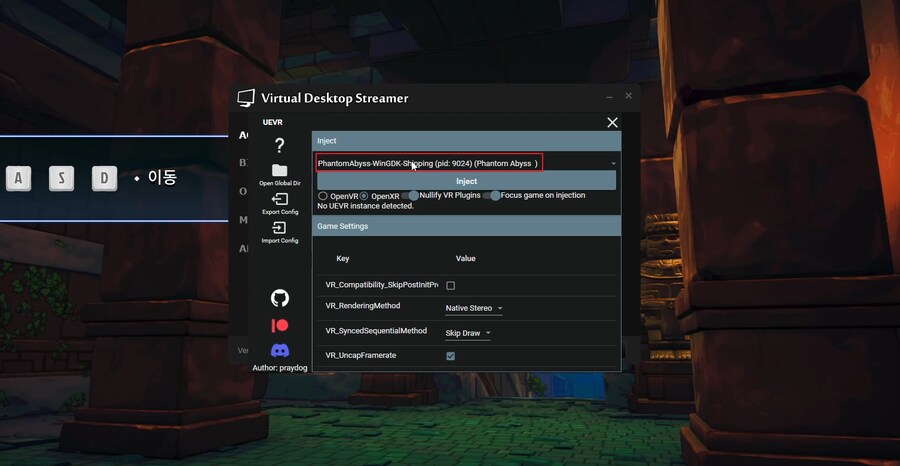Viewport: 900px width, 466px height.
Task: Click the Import Config icon
Action: pos(279,228)
